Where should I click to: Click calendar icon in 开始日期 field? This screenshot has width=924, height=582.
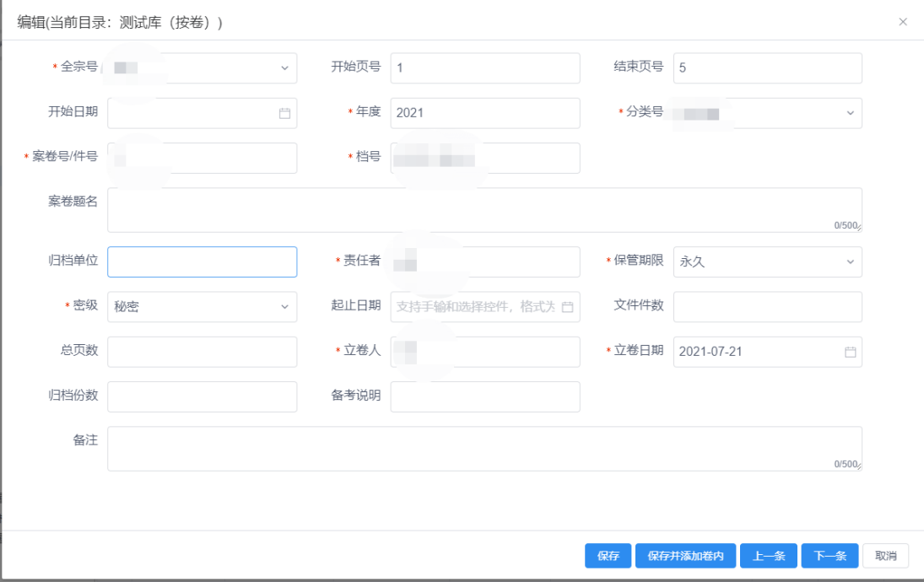point(284,114)
